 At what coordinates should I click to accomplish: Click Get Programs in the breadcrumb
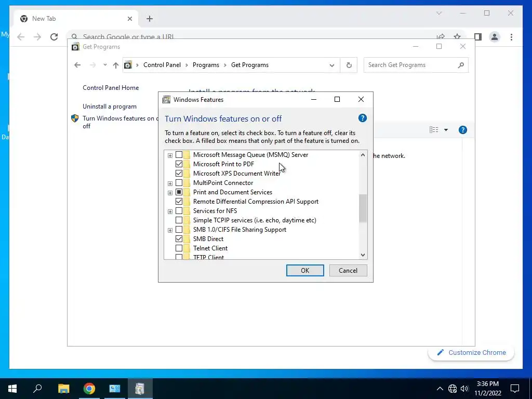[250, 65]
